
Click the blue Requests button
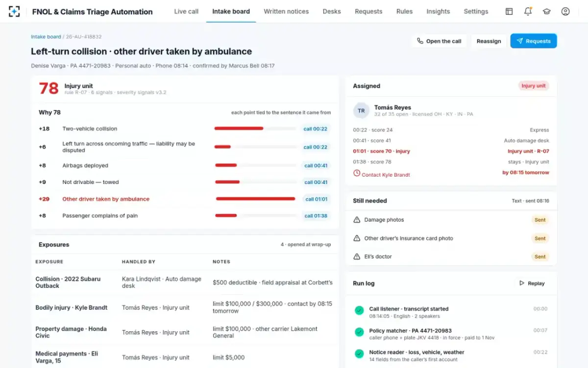pyautogui.click(x=534, y=41)
